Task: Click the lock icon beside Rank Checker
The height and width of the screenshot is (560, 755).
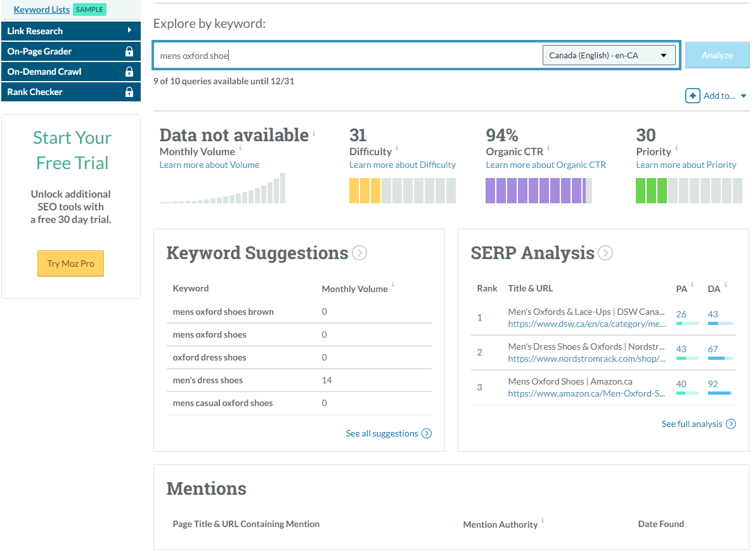Action: [129, 92]
